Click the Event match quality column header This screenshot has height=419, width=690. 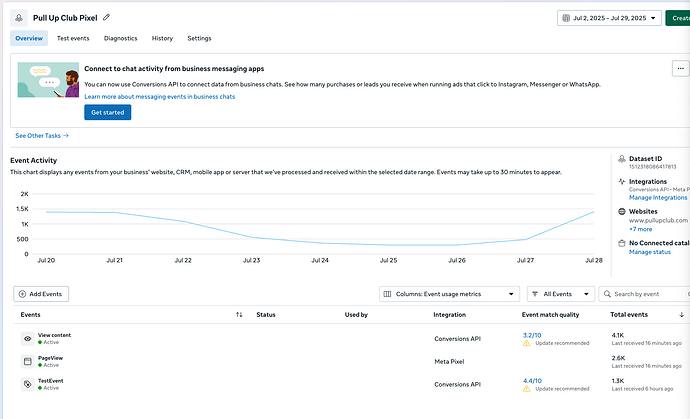(551, 315)
